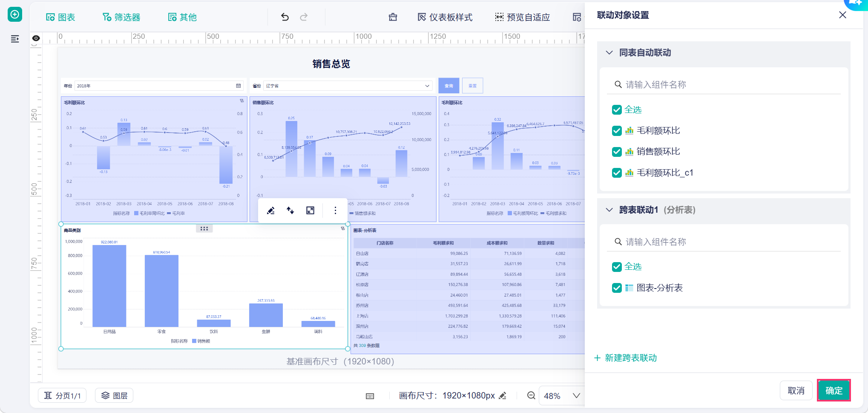
Task: Close the 联动对象设置 panel
Action: coord(842,15)
